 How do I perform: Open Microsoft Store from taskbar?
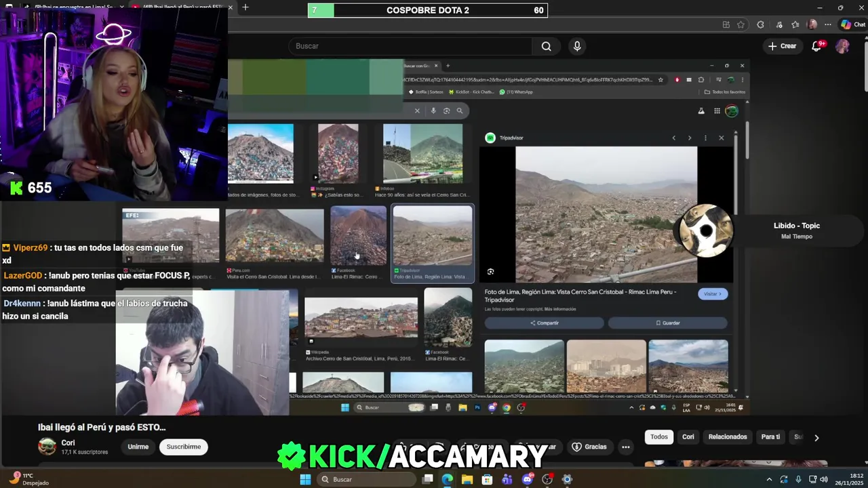487,479
